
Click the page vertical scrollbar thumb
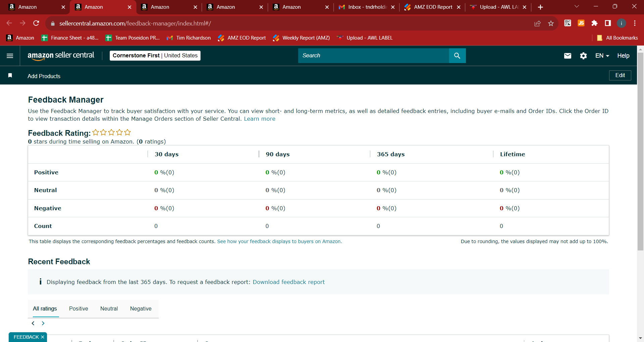pyautogui.click(x=640, y=151)
